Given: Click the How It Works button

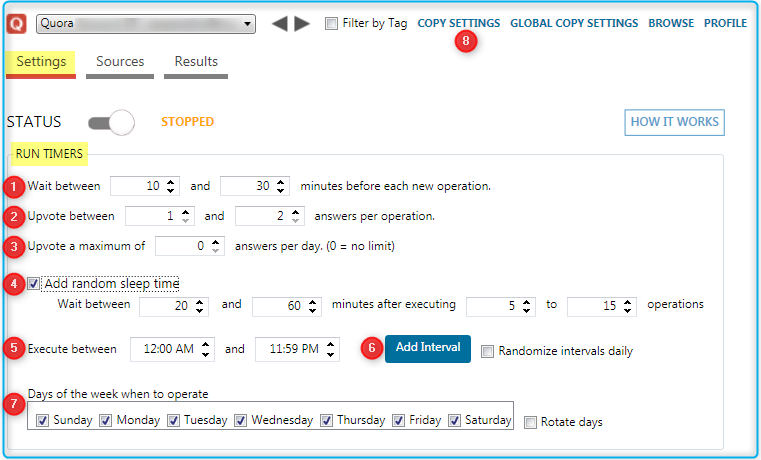Looking at the screenshot, I should 673,122.
